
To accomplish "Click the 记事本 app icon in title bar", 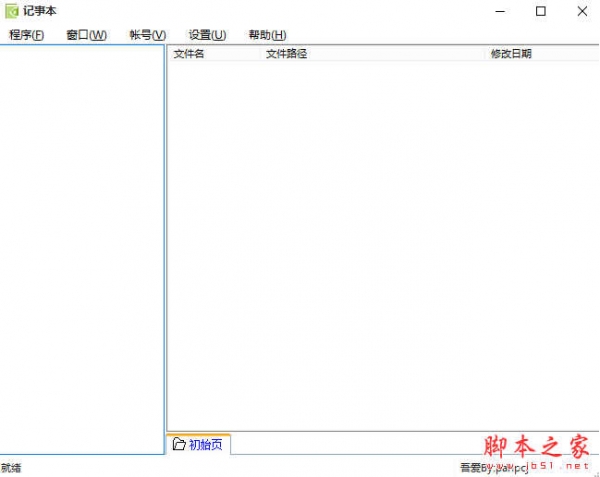I will tap(11, 11).
